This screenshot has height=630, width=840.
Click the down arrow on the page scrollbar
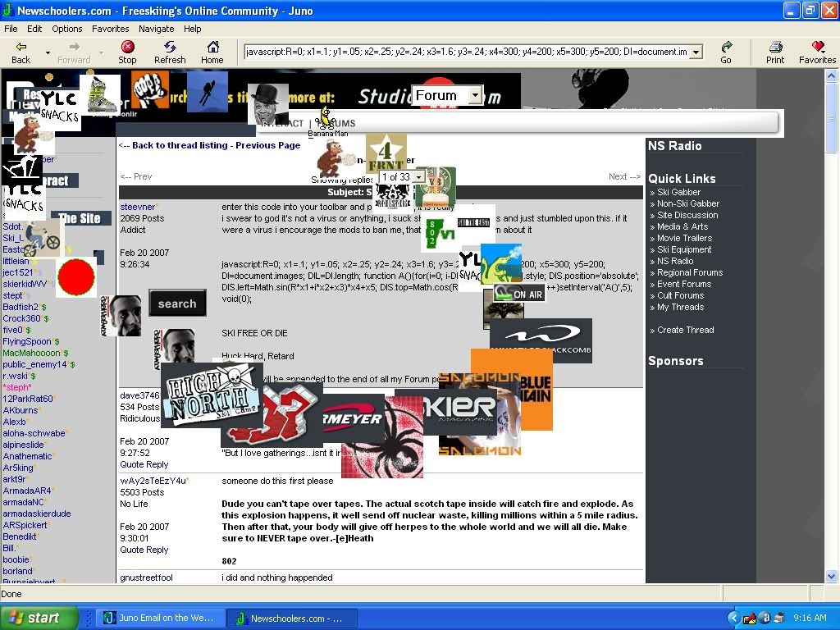[832, 577]
